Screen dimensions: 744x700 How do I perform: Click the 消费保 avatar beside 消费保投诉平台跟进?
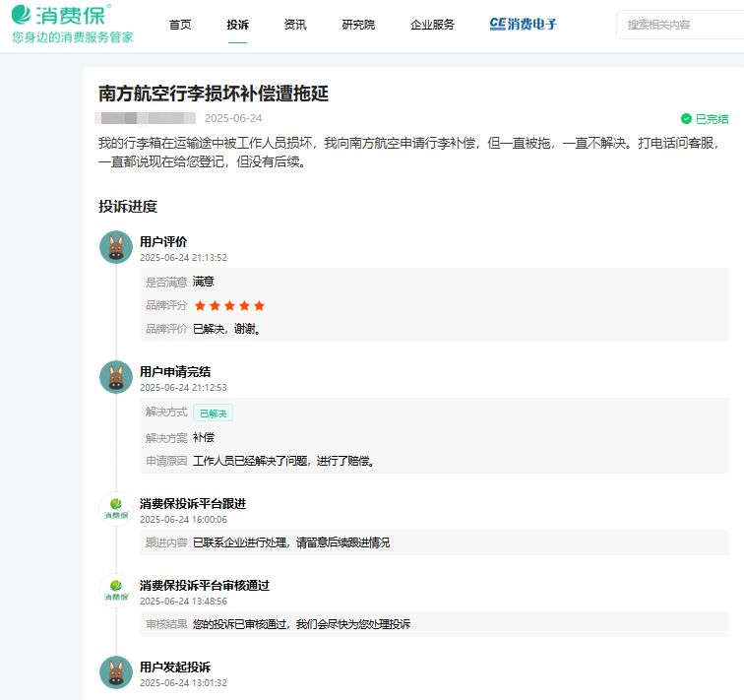(116, 509)
